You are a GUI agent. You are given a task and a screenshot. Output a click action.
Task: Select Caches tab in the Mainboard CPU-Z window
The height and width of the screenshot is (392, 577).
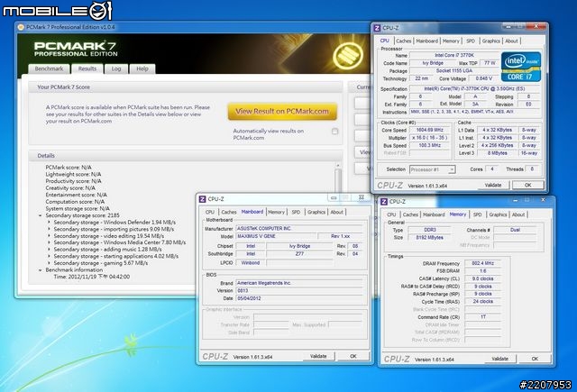[229, 212]
